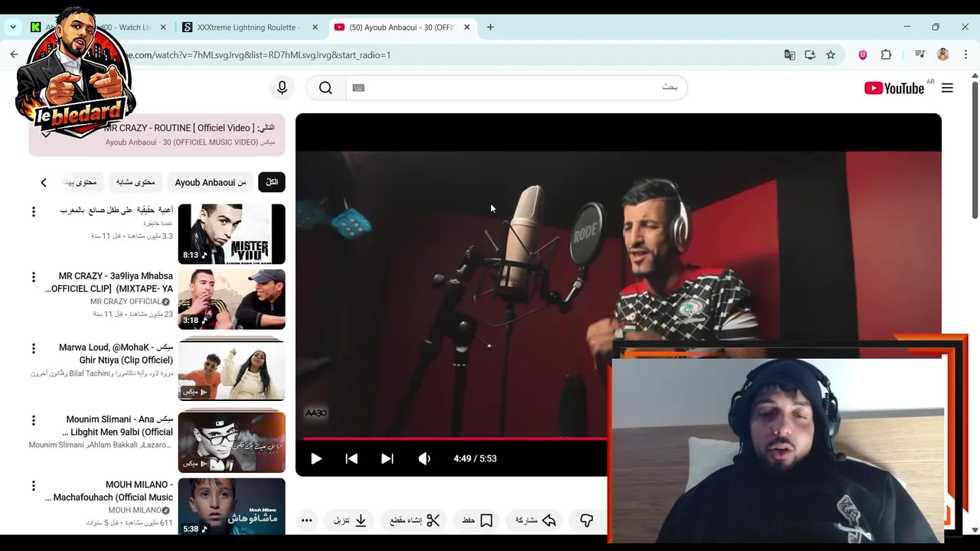The width and height of the screenshot is (980, 551).
Task: Open the on-screen keyboard in search box
Action: point(358,88)
